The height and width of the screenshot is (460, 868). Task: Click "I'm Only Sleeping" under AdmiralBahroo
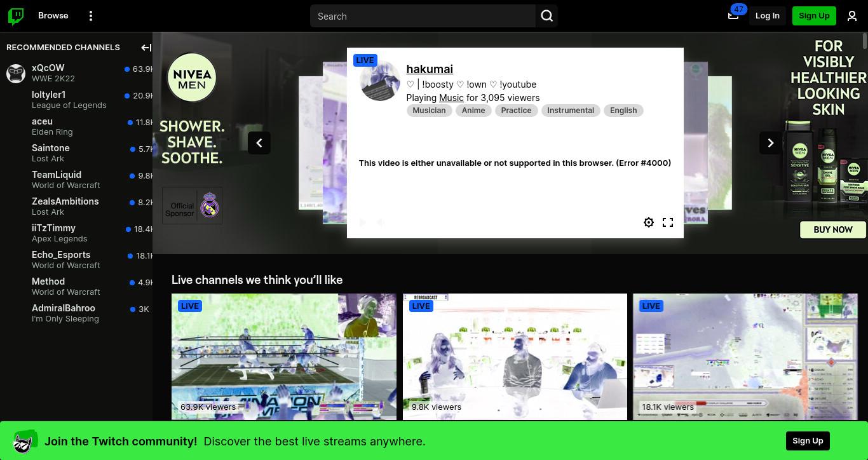coord(65,319)
